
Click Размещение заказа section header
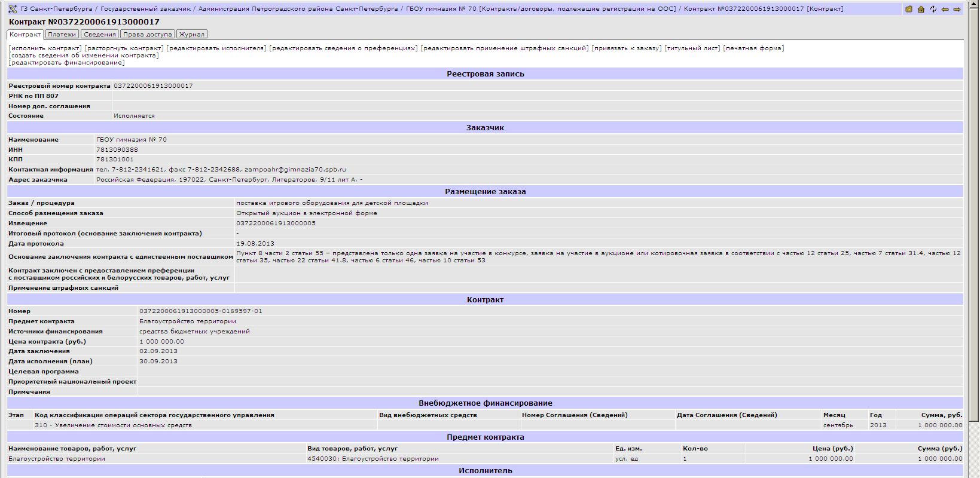pos(485,192)
